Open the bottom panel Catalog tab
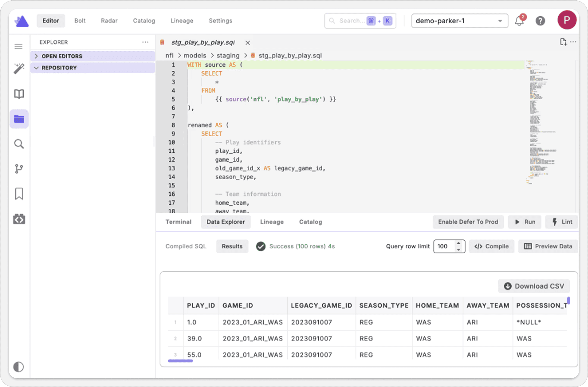Screen dimensions: 588x387 click(311, 222)
